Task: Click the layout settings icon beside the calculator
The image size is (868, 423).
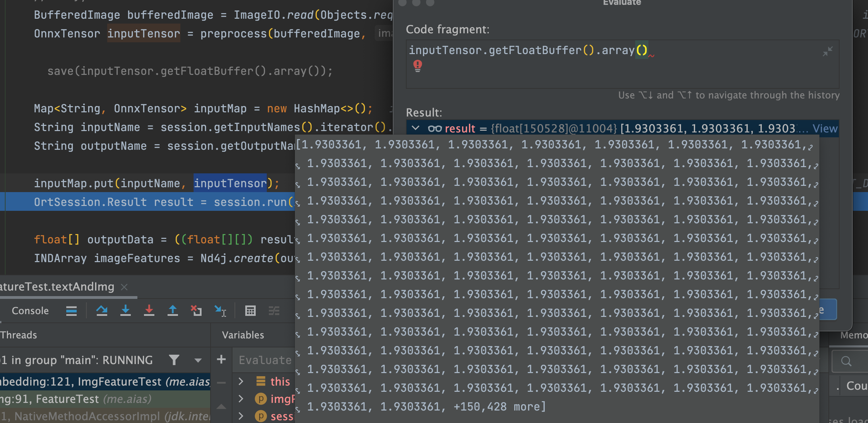Action: point(274,311)
